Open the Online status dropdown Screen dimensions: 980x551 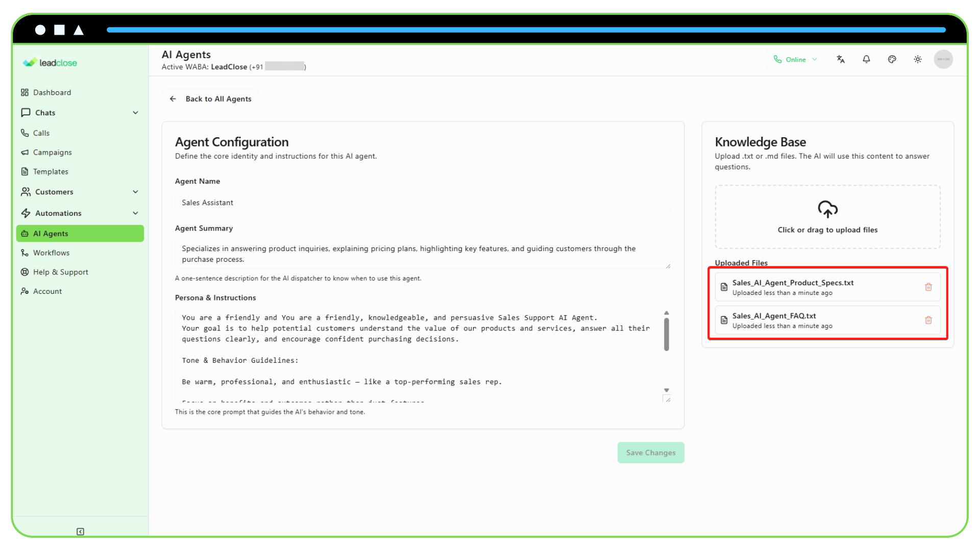tap(795, 59)
